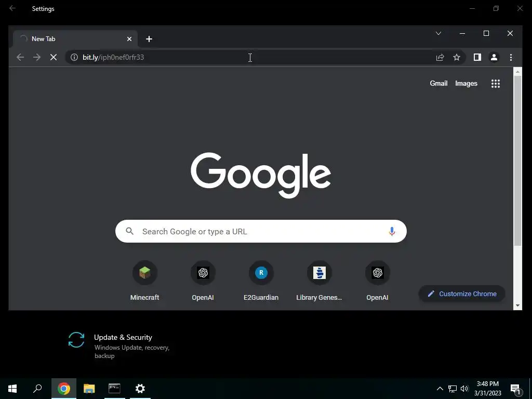532x399 pixels.
Task: Click the address bar URL
Action: [x=113, y=57]
